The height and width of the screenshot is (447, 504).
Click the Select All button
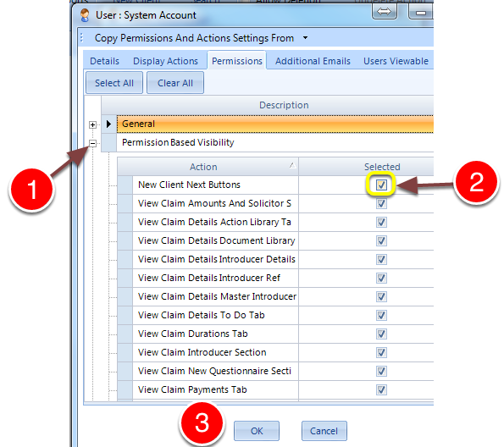point(114,83)
